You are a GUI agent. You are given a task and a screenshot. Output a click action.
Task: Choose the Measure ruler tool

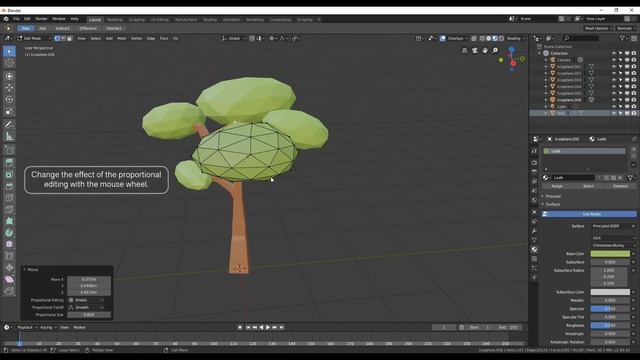click(x=9, y=136)
